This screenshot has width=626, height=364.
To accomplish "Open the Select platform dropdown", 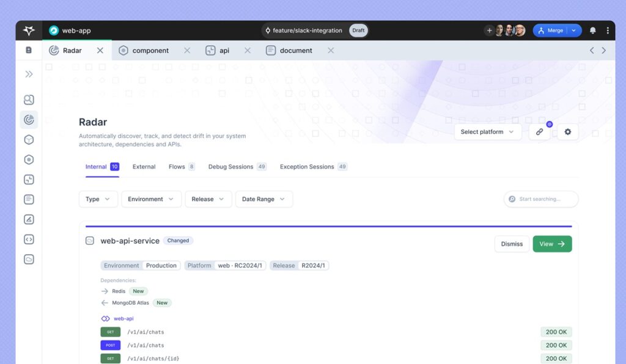I will [x=487, y=131].
